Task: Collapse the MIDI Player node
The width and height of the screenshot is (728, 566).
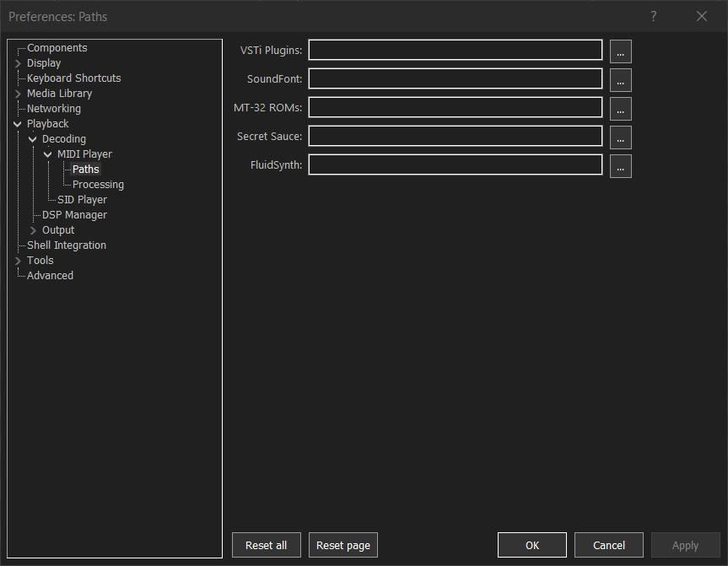Action: [x=48, y=154]
